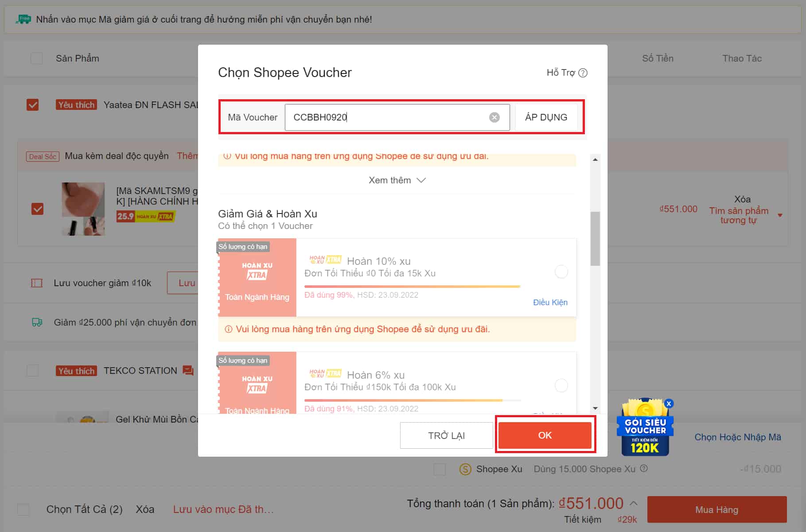Open Tìm sản phẩm tương tự dropdown
Image resolution: width=806 pixels, height=532 pixels.
pyautogui.click(x=780, y=215)
